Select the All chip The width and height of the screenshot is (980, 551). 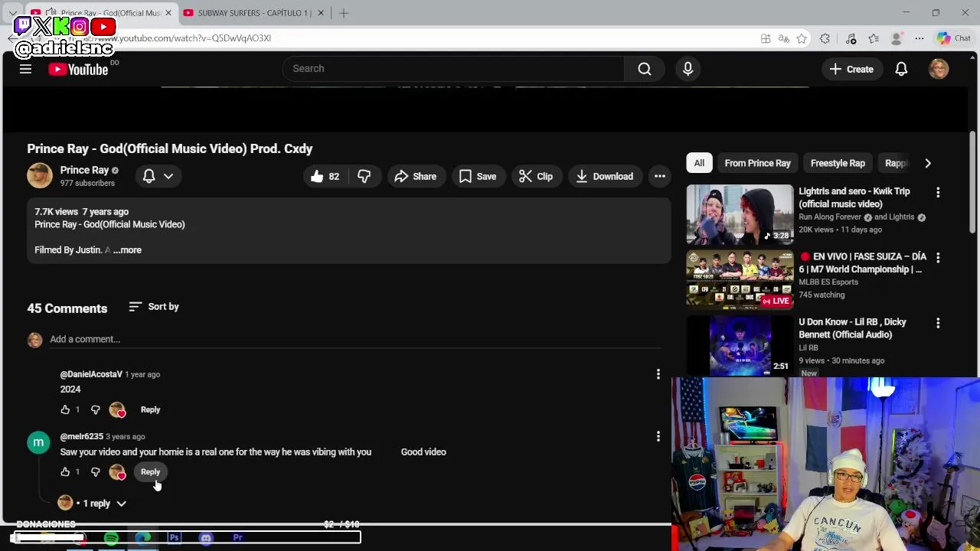pos(699,163)
